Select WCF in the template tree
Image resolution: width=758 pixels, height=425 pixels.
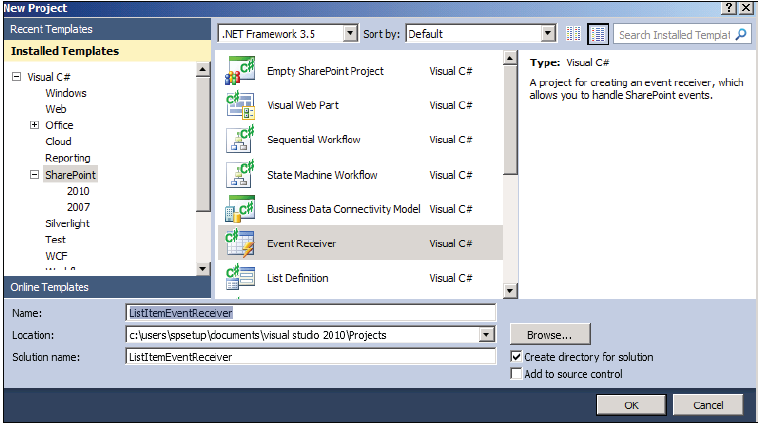pyautogui.click(x=56, y=256)
